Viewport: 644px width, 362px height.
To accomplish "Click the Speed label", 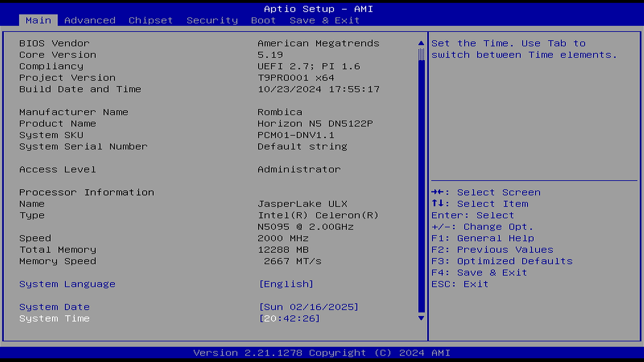I will [x=35, y=238].
